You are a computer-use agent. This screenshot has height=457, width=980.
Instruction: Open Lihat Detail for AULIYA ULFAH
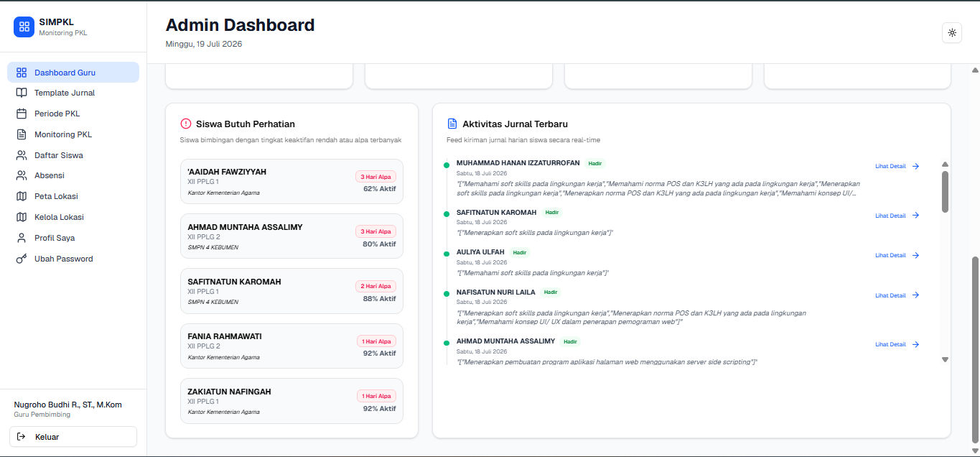897,255
